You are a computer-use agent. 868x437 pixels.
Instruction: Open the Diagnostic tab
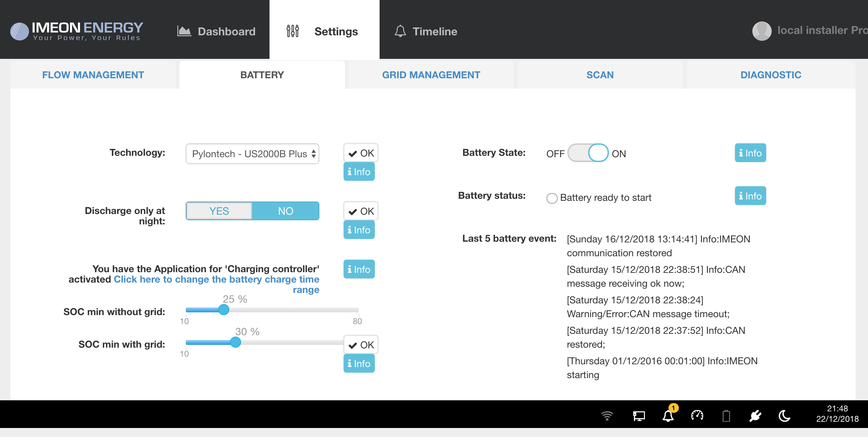coord(771,75)
